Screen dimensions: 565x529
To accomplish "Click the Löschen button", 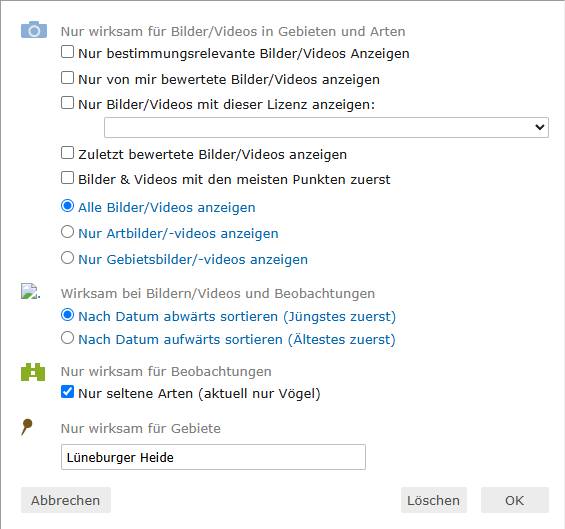I will point(433,500).
